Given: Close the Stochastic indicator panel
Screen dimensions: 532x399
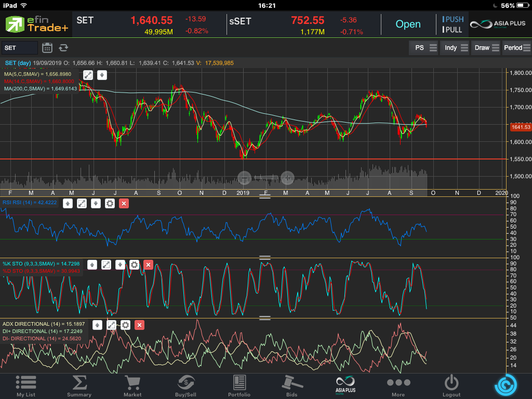Looking at the screenshot, I should pyautogui.click(x=148, y=265).
